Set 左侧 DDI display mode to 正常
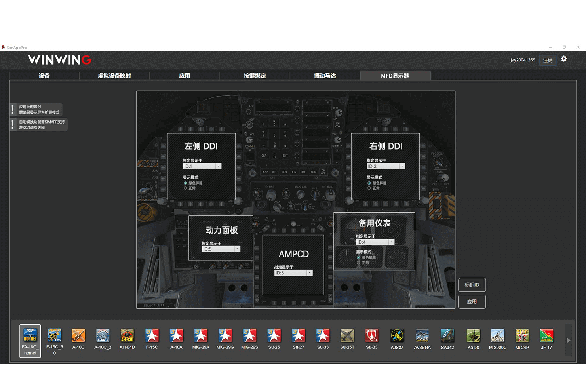Image resolution: width=586 pixels, height=392 pixels. pyautogui.click(x=185, y=188)
